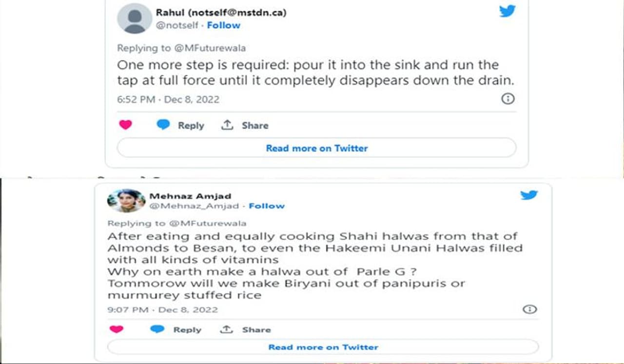The image size is (624, 364).
Task: Click the reply bubble icon on Mehnaz's tweet
Action: 157,329
